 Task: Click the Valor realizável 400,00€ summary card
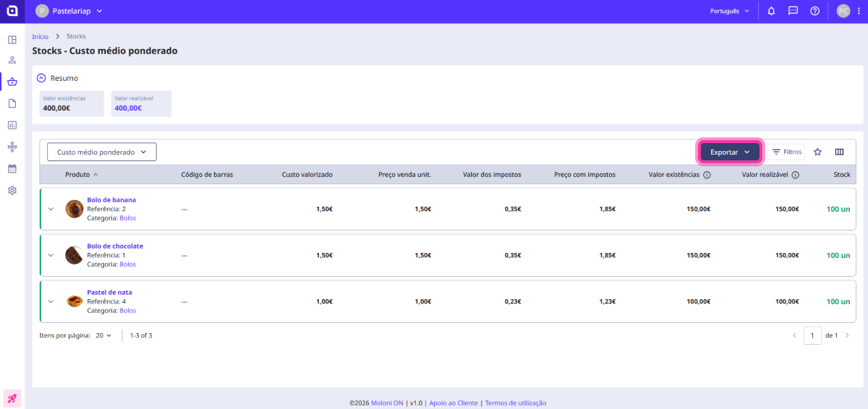[x=141, y=103]
